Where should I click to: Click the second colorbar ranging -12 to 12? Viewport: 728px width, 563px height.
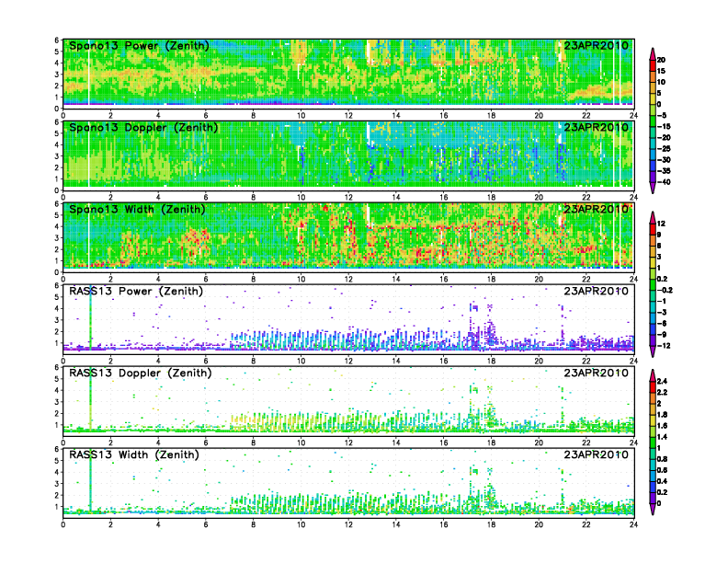pyautogui.click(x=653, y=284)
